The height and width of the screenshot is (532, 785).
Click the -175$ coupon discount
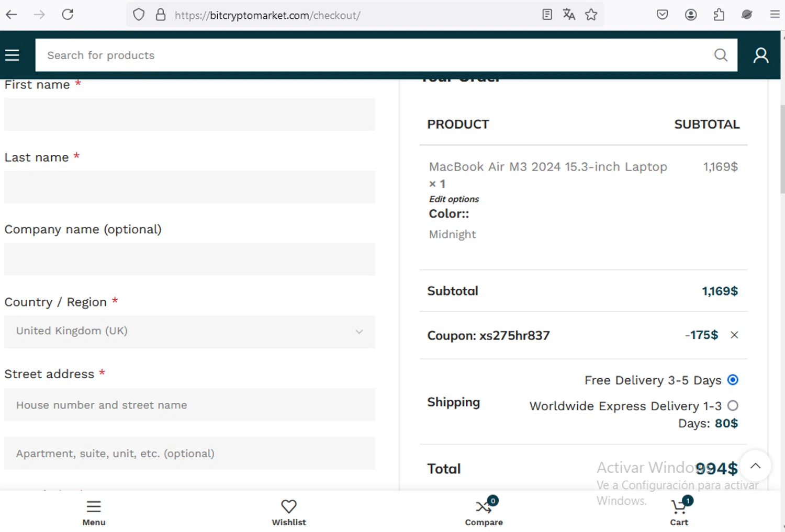click(x=701, y=335)
